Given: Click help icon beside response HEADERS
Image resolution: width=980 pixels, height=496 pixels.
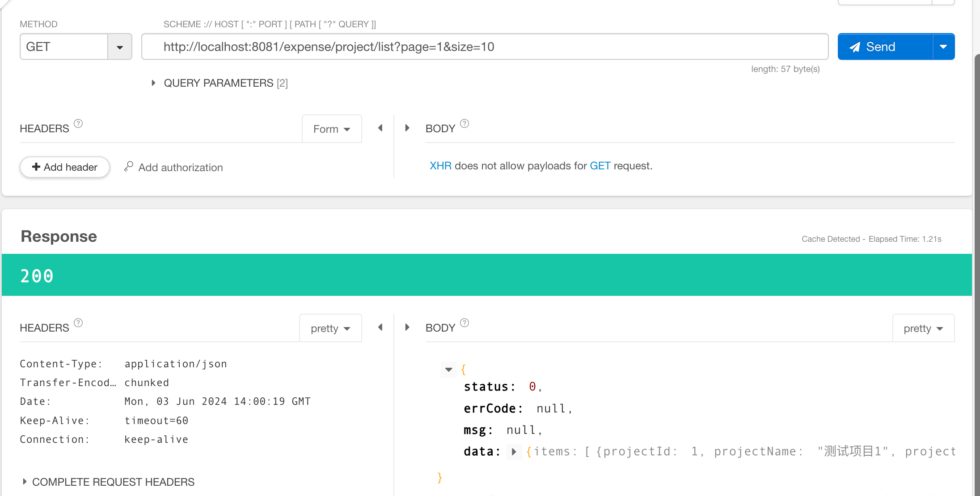Looking at the screenshot, I should point(78,323).
